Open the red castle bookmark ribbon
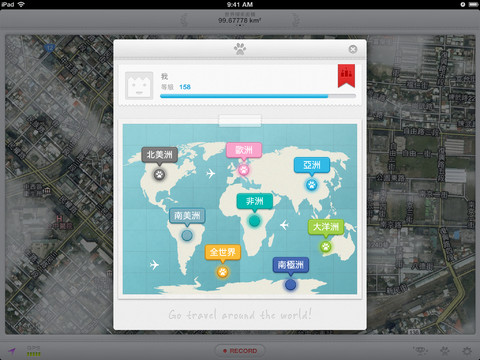This screenshot has height=360, width=480. pyautogui.click(x=346, y=76)
